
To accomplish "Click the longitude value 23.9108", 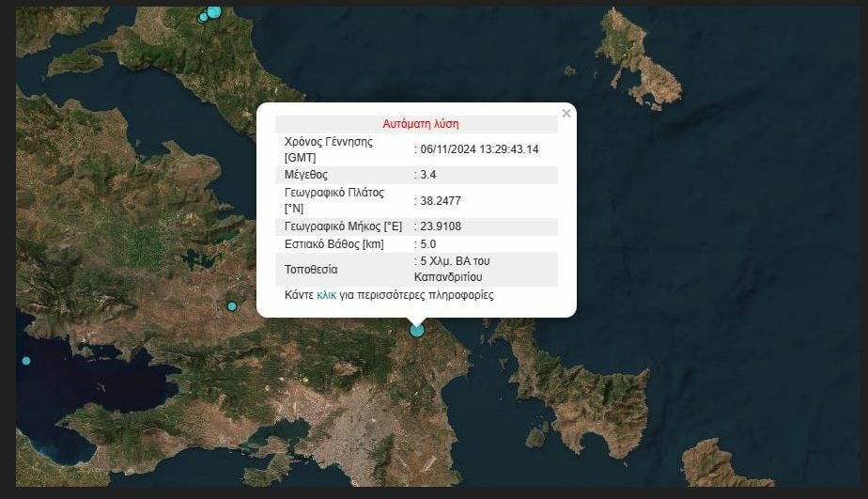I will click(x=440, y=226).
